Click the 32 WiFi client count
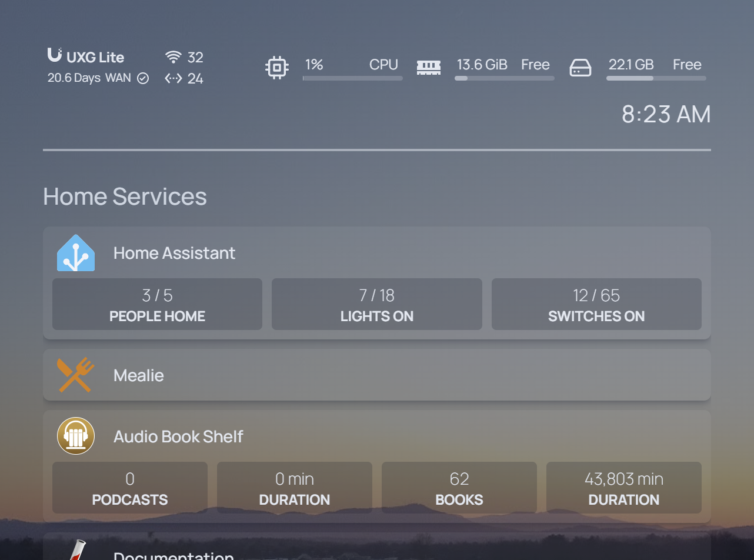 pos(195,57)
